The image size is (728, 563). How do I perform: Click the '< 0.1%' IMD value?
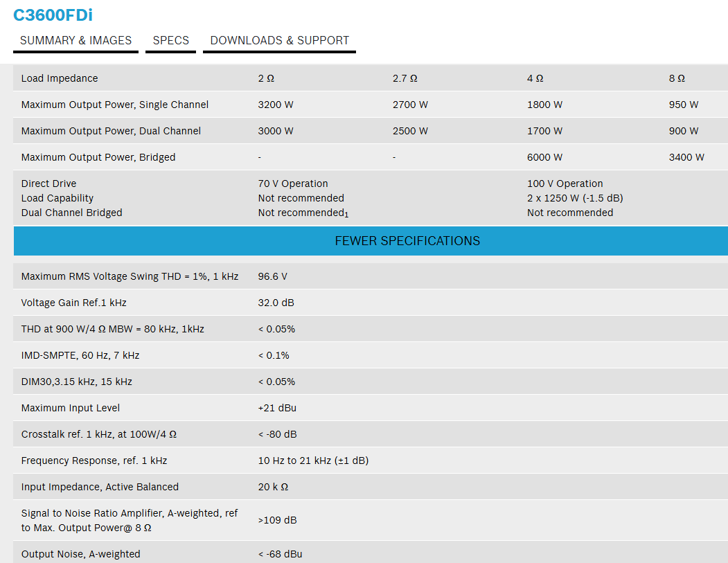274,355
